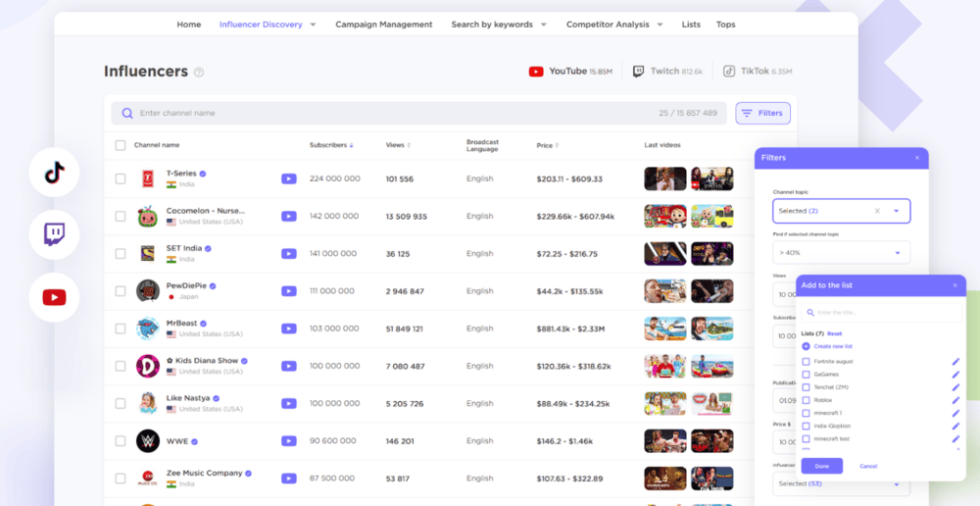Click Cancel in Add to the list
Screen dimensions: 980x506
(868, 466)
